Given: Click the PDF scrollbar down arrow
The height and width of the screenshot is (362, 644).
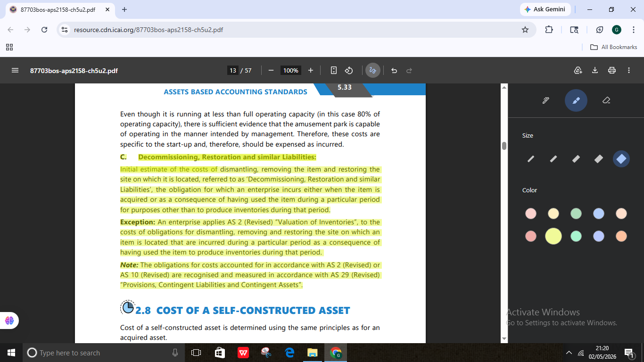Looking at the screenshot, I should pyautogui.click(x=504, y=339).
